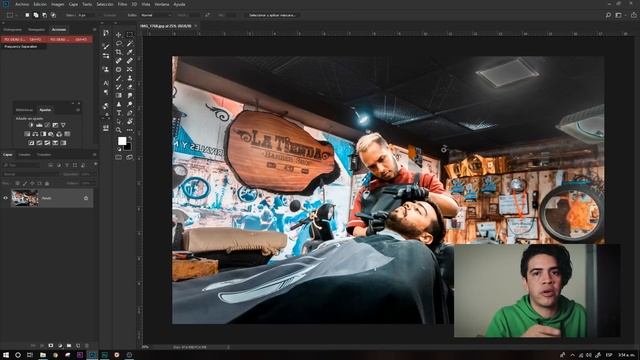
Task: Open layer blend mode dropdown in Capas
Action: coord(30,174)
